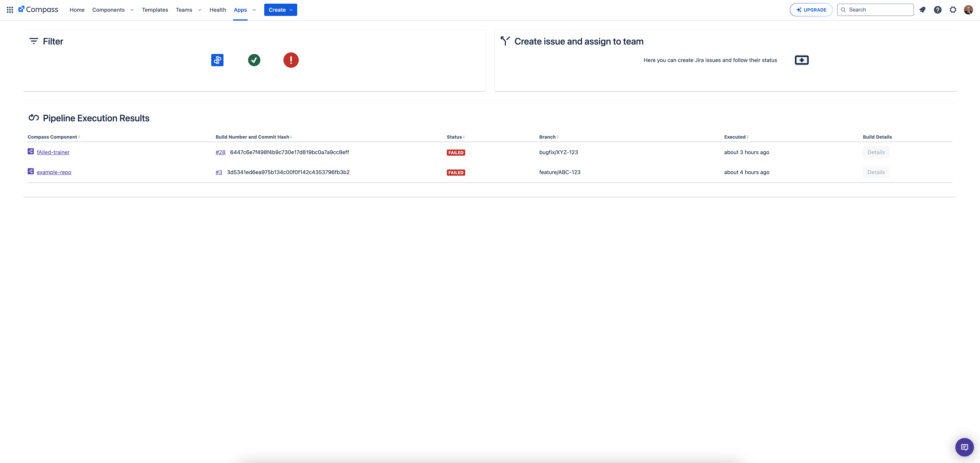Go to the Health tab
The height and width of the screenshot is (463, 980).
pos(218,10)
